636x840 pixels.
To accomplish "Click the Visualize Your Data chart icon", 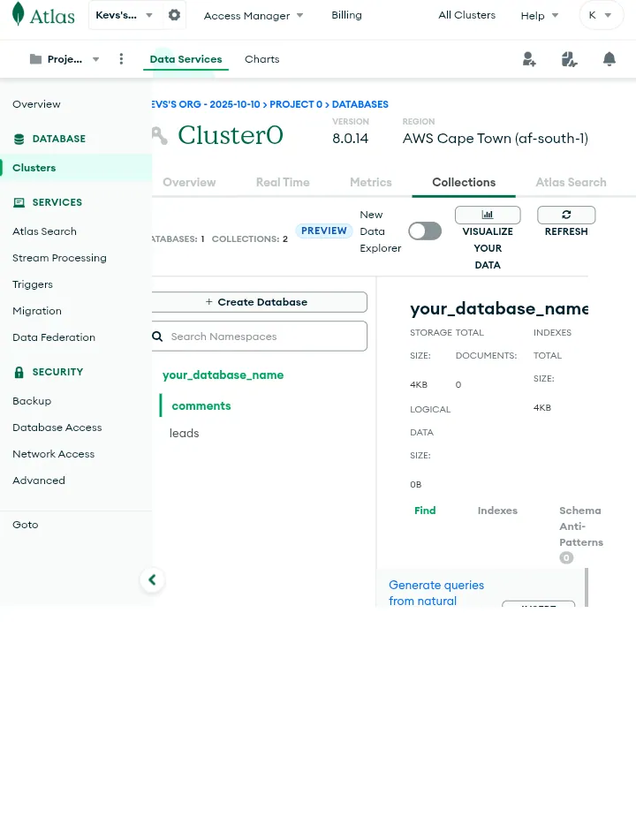I will click(488, 215).
